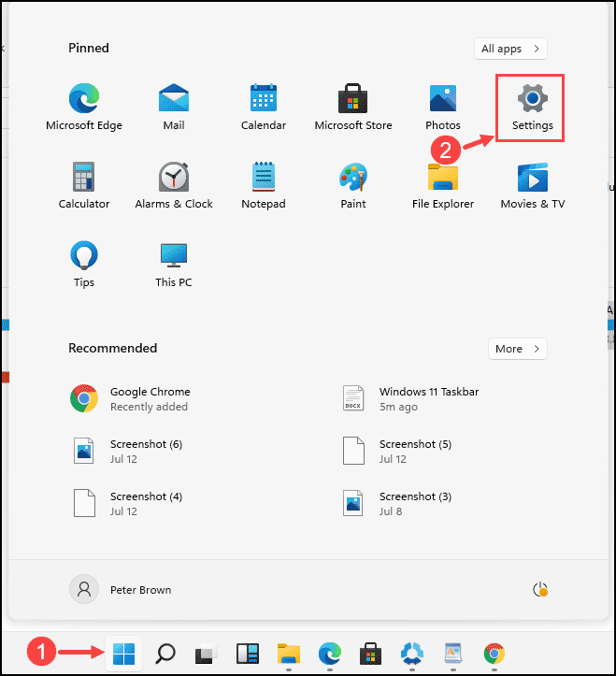616x676 pixels.
Task: Open Microsoft Edge from pinned apps
Action: (x=84, y=107)
